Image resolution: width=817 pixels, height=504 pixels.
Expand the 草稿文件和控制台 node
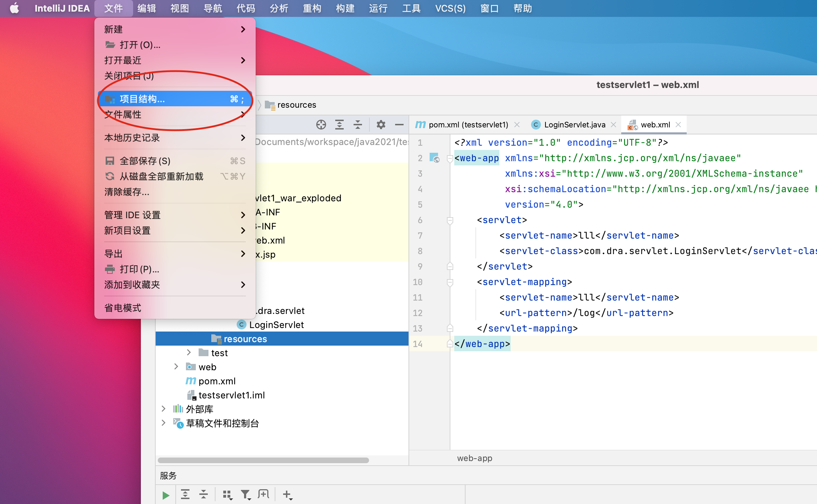point(164,423)
